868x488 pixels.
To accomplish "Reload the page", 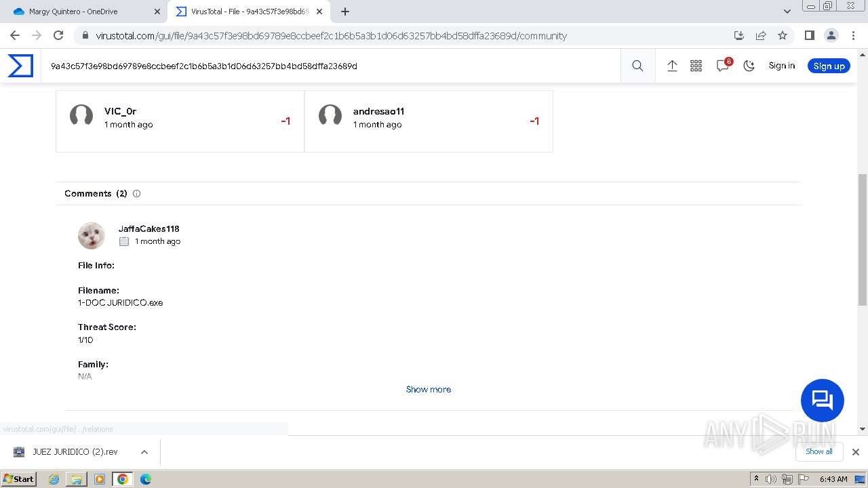I will click(58, 35).
